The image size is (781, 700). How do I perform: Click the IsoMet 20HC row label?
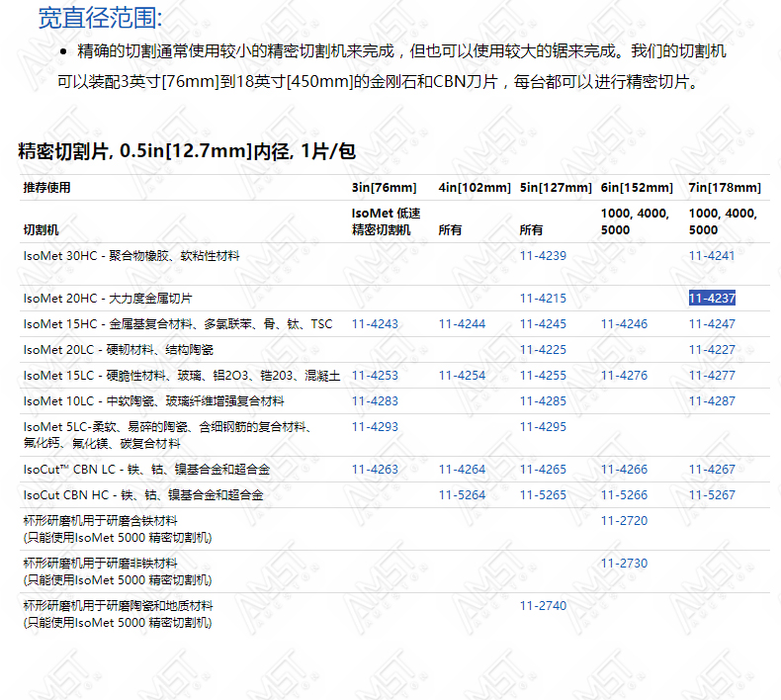point(108,299)
